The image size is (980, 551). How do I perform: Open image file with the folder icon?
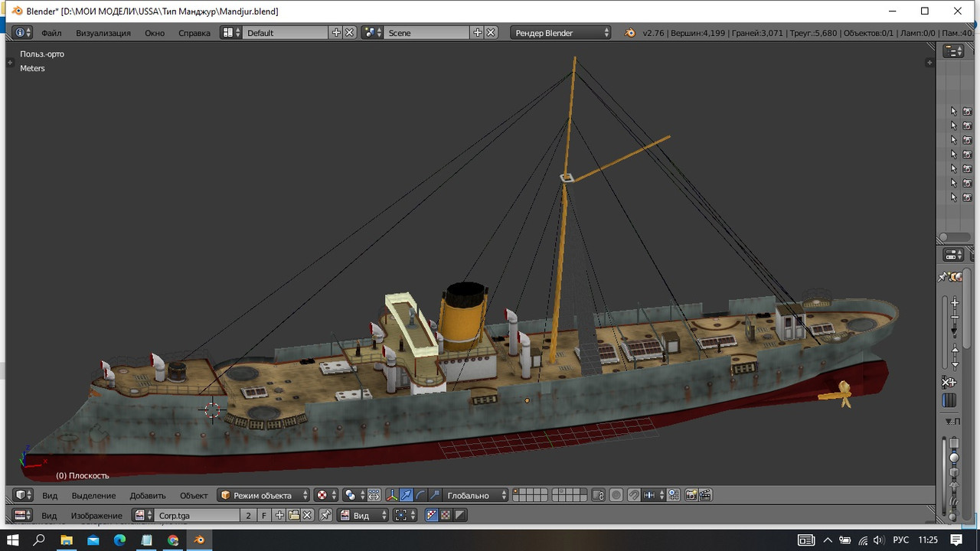293,516
